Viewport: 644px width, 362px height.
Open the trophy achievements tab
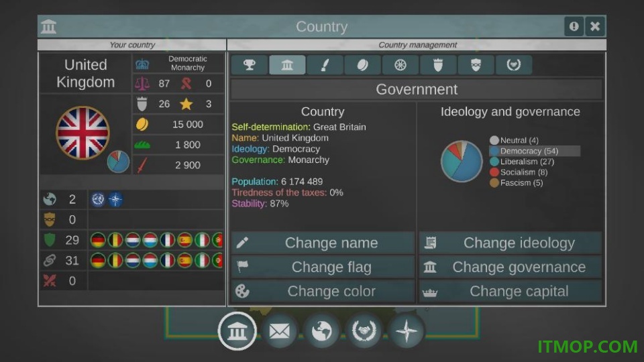click(250, 65)
